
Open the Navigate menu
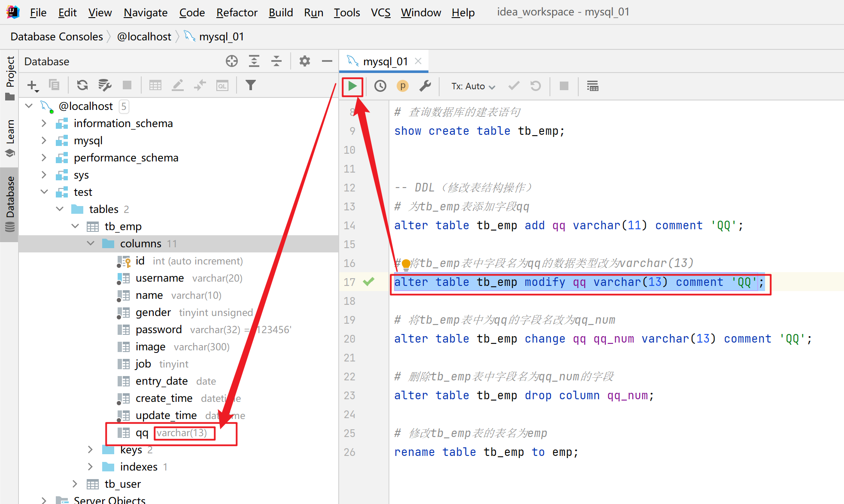(146, 12)
